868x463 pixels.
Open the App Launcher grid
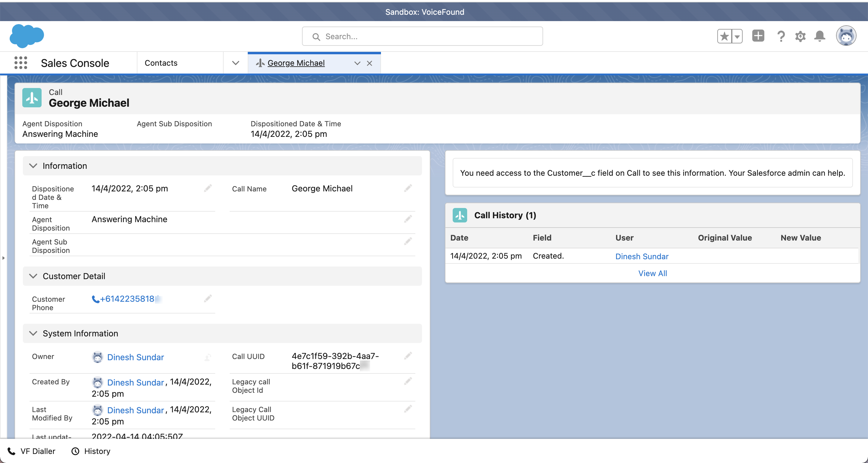[x=21, y=63]
